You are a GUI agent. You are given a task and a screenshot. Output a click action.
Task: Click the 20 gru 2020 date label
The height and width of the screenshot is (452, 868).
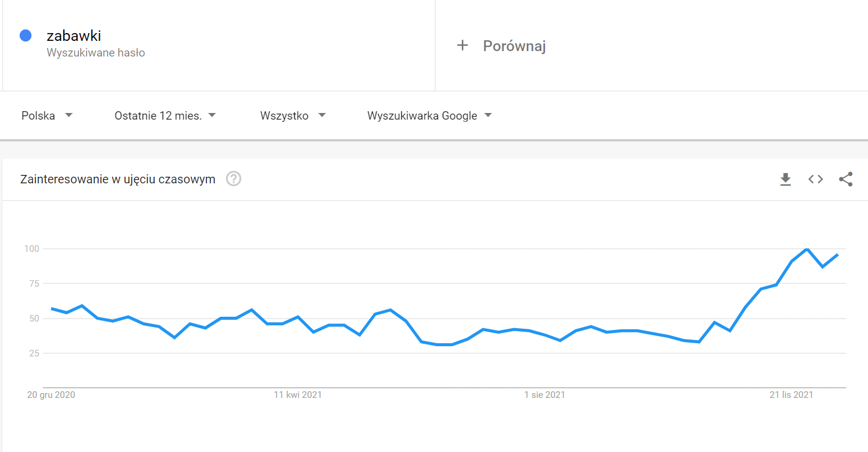51,395
